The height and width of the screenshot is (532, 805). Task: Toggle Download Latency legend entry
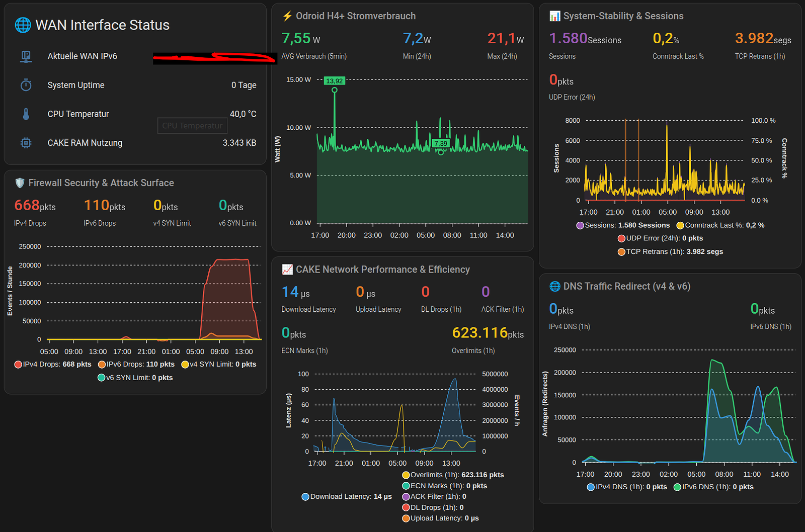point(347,496)
